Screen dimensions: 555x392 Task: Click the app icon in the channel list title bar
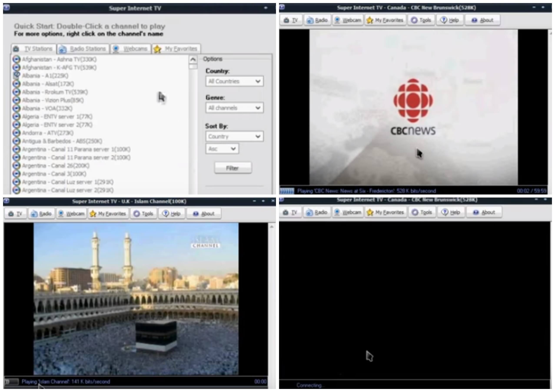point(7,8)
